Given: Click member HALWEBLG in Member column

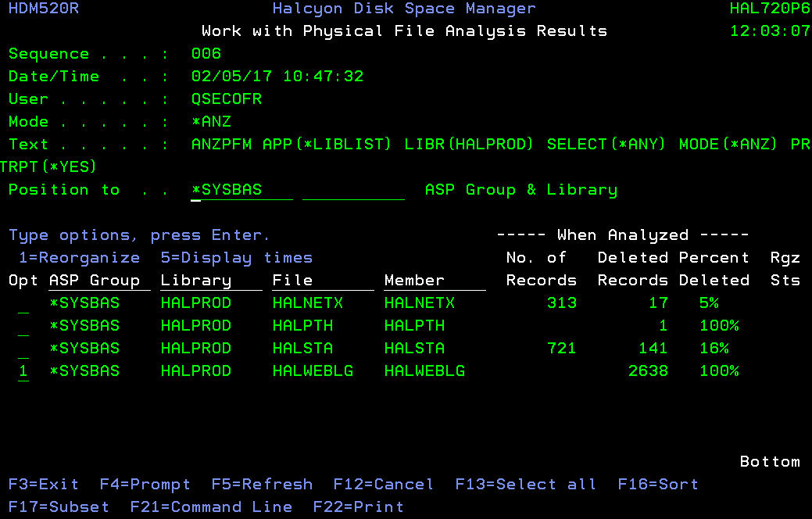Looking at the screenshot, I should (x=424, y=370).
